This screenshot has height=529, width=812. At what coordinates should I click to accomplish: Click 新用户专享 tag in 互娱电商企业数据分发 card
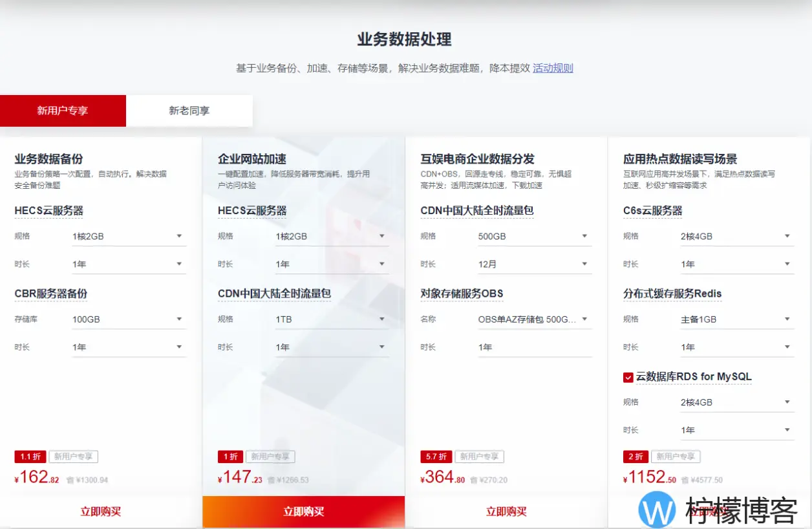click(479, 457)
